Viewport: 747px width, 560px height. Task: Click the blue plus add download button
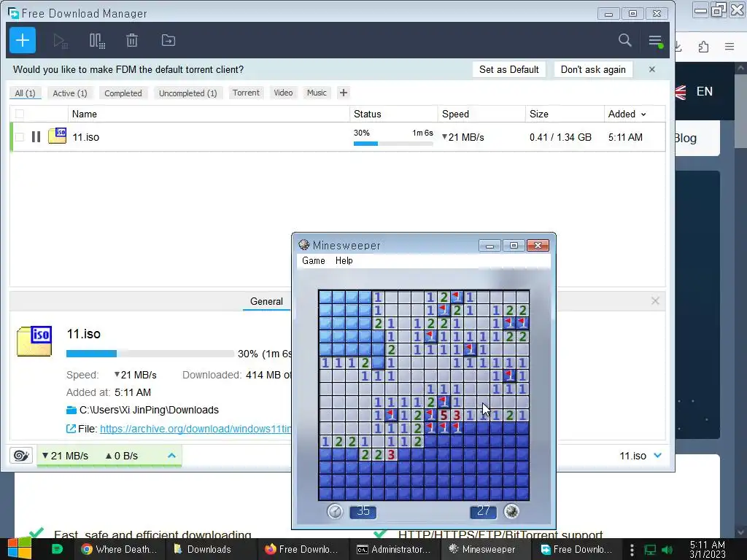pos(23,41)
